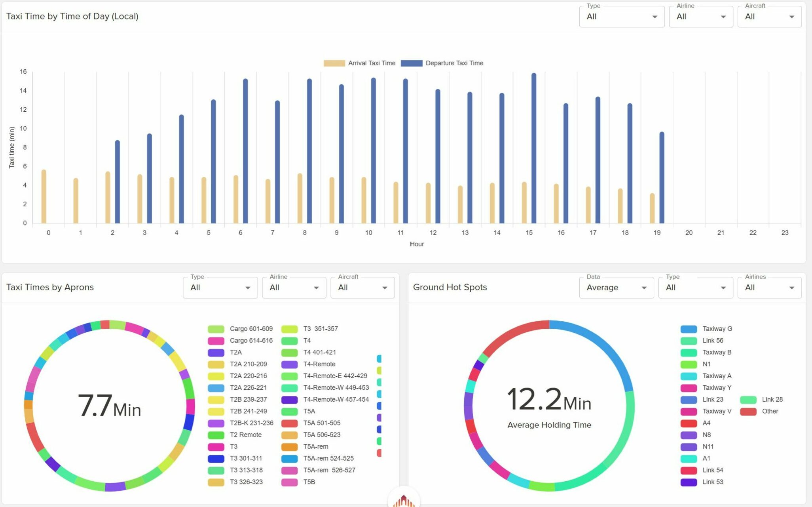Screen dimensions: 812x507
Task: Select the T4-Remote-W 457-454 legend label
Action: pyautogui.click(x=336, y=400)
